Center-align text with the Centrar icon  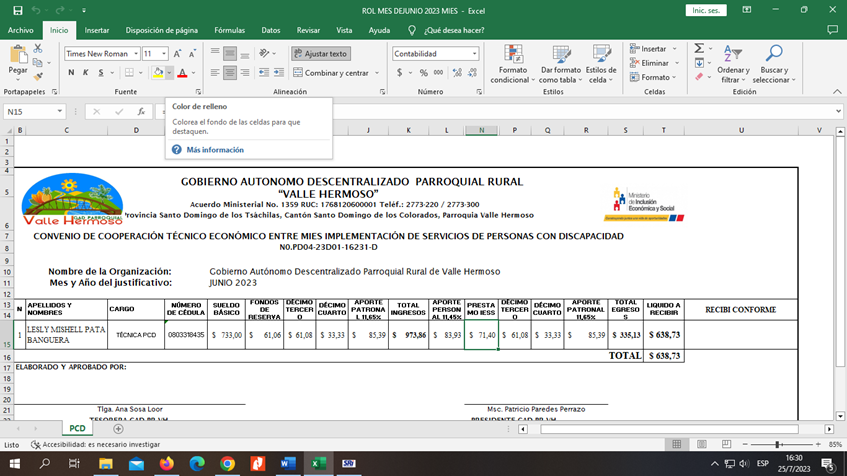[230, 73]
